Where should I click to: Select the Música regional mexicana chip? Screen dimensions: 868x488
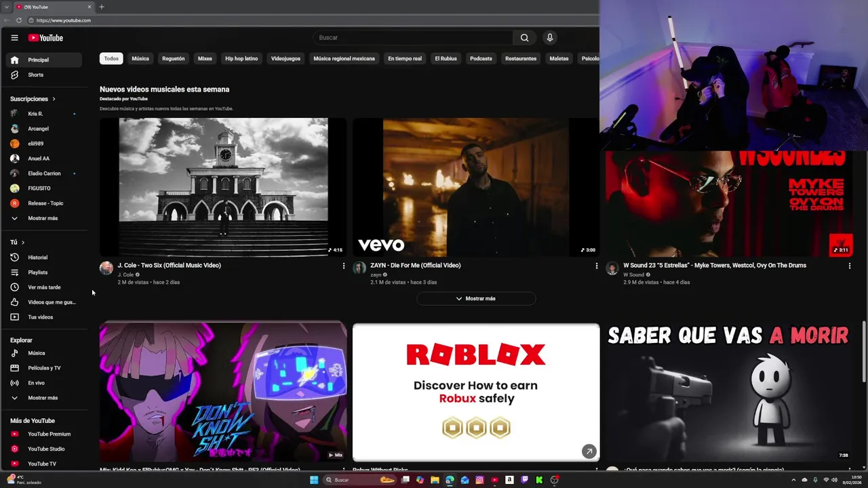tap(344, 58)
